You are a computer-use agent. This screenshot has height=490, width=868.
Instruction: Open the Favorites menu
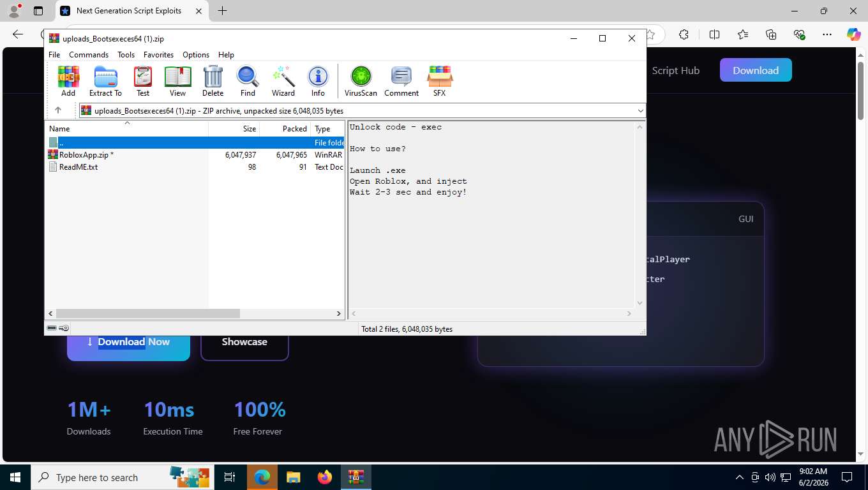[x=158, y=55]
